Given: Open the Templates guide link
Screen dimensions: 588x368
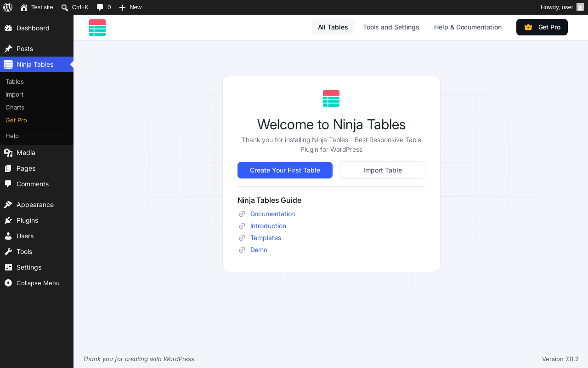Looking at the screenshot, I should point(266,238).
